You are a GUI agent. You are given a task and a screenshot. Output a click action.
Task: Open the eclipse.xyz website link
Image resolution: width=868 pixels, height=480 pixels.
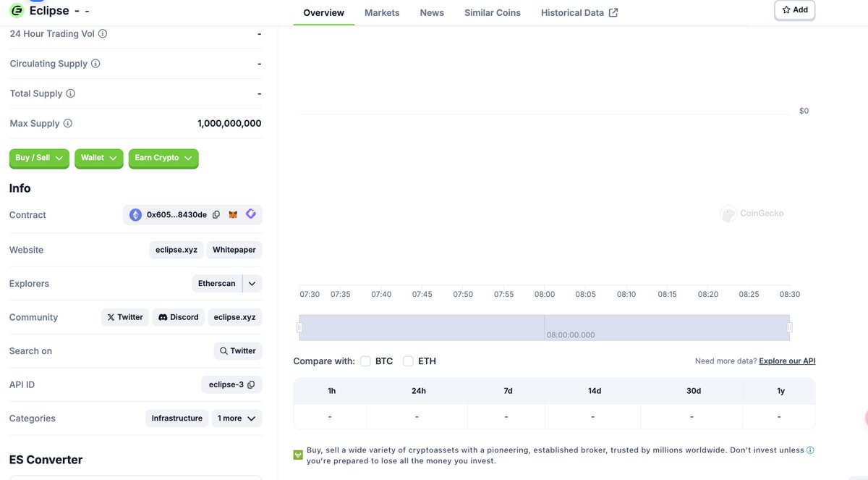point(176,250)
